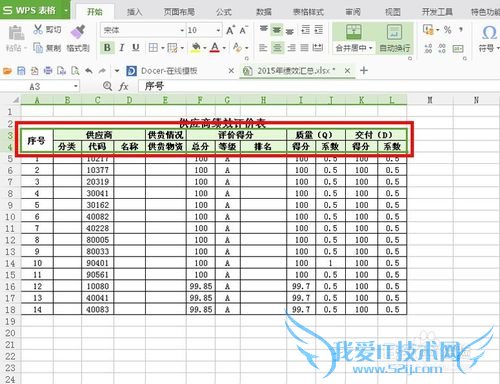The image size is (500, 384).
Task: Expand the font color dropdown arrow
Action: (x=224, y=48)
